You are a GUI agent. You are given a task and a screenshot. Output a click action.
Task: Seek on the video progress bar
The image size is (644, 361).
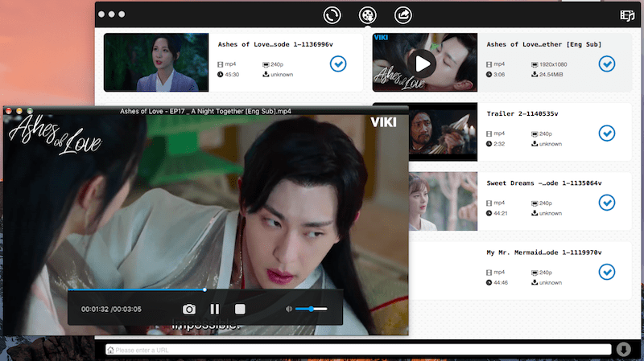205,290
